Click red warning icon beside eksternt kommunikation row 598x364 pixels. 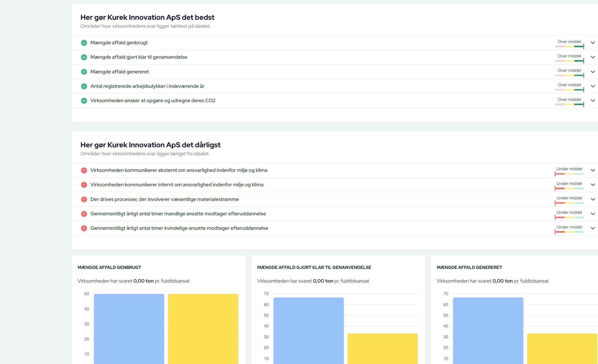click(x=84, y=170)
